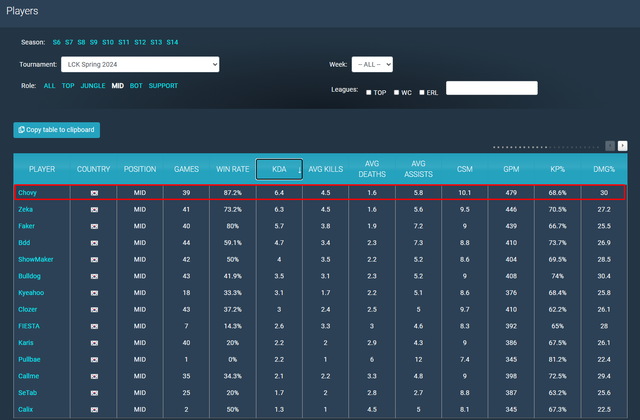Click the KDA sort arrow indicator
This screenshot has height=420, width=640.
pyautogui.click(x=300, y=170)
